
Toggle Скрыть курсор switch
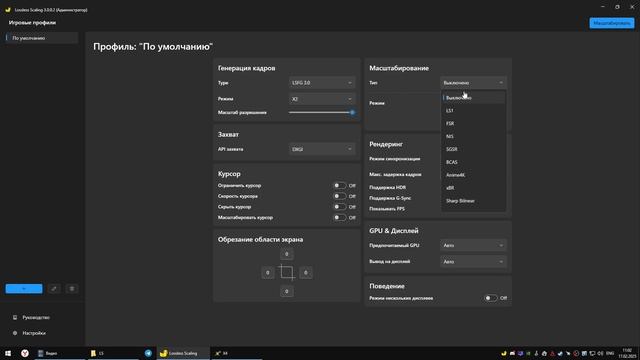tap(340, 207)
